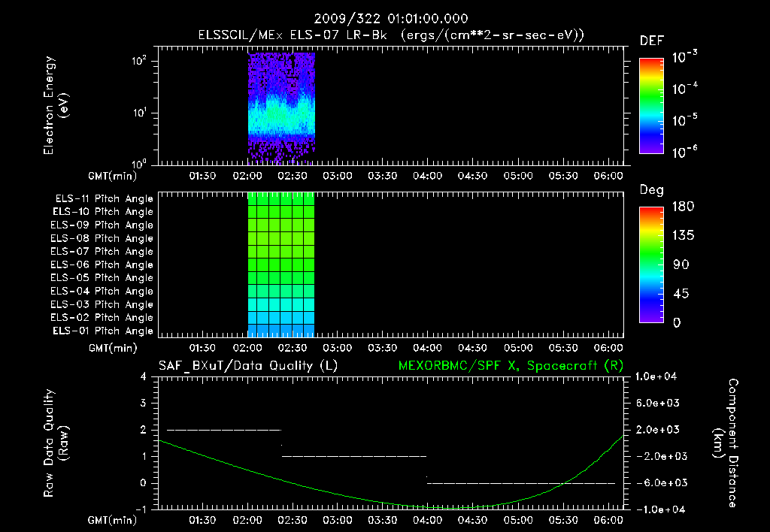
Task: Click the DEF color scale bar
Action: 651,105
